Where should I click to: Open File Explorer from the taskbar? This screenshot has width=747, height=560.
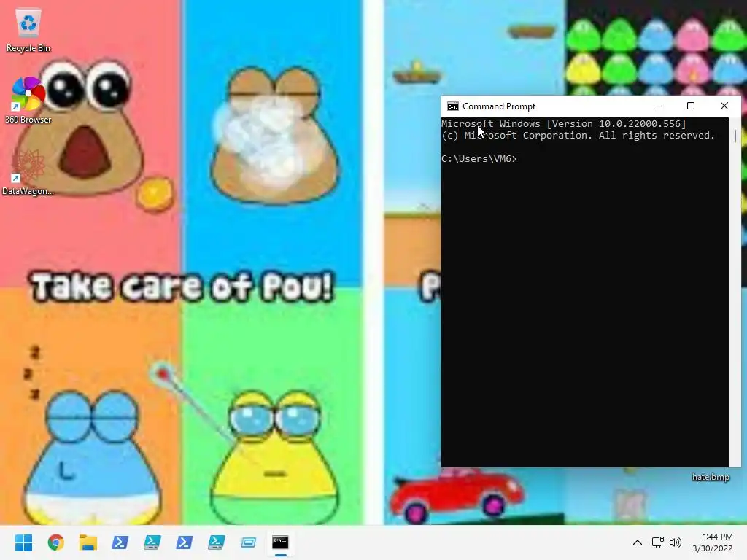click(x=88, y=542)
